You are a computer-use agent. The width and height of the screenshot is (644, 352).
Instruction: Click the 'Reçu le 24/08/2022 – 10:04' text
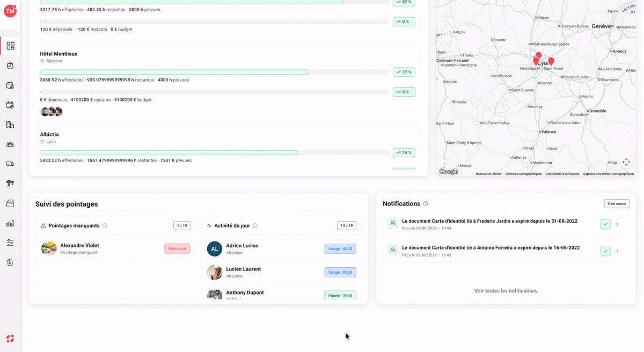point(427,228)
